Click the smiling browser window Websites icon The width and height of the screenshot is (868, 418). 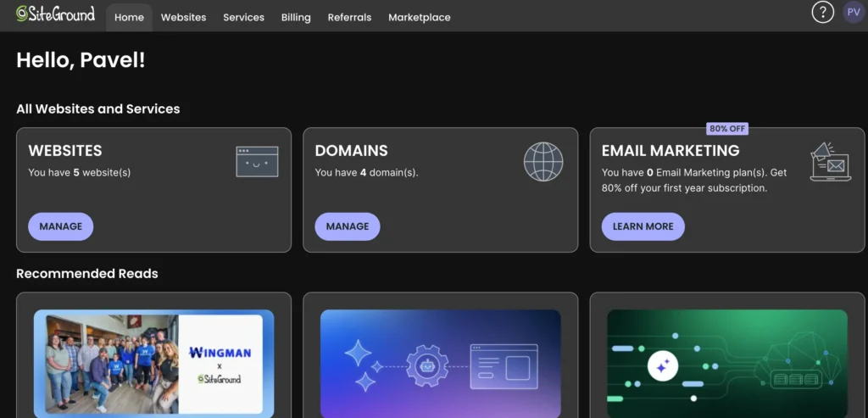pos(257,162)
